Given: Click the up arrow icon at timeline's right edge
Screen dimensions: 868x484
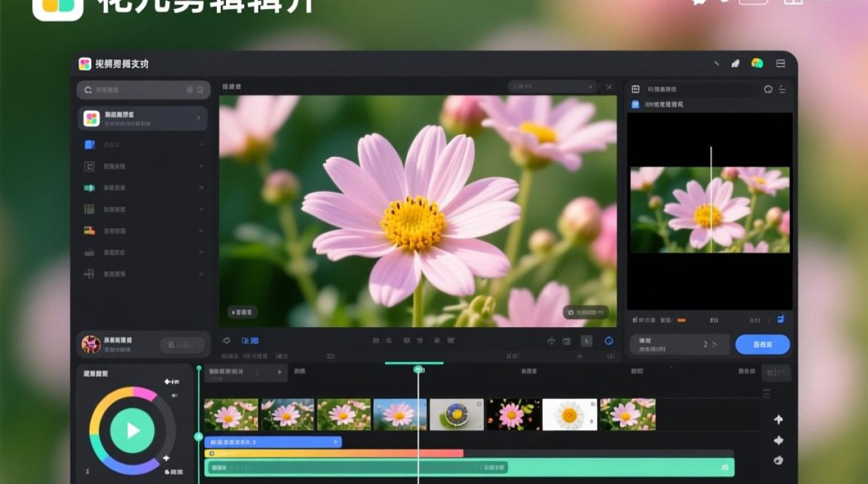Looking at the screenshot, I should [x=778, y=419].
